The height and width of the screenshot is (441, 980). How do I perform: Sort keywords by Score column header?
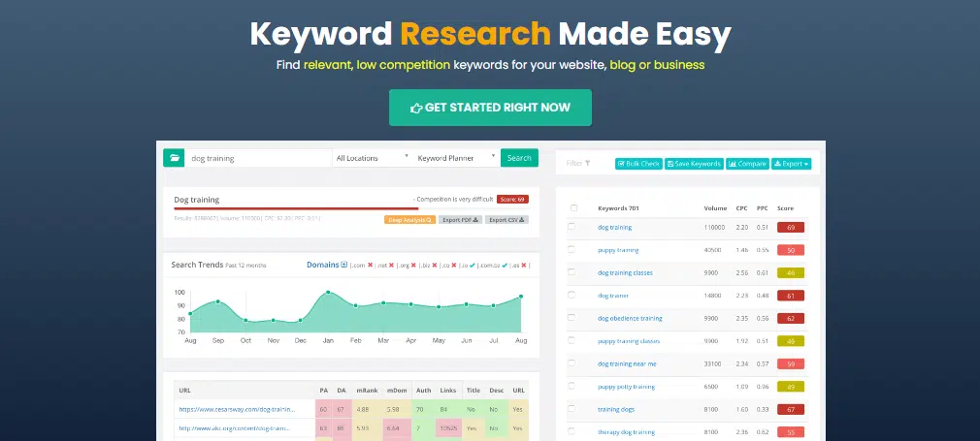point(786,208)
